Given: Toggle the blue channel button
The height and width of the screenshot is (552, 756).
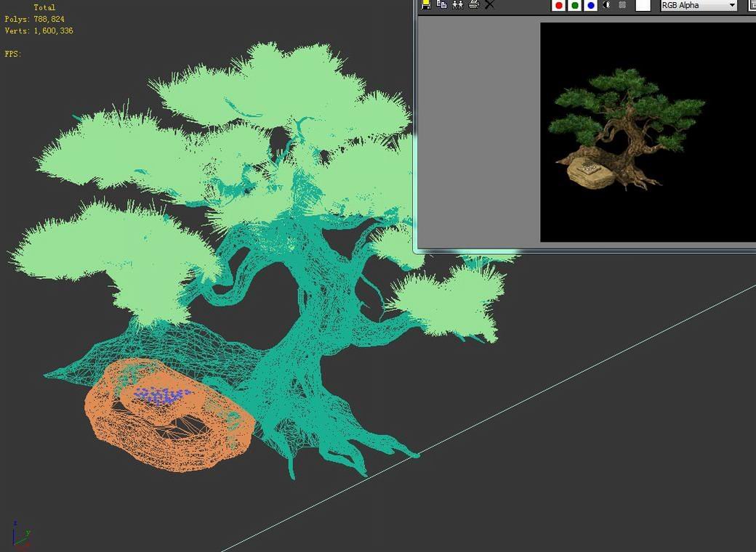Looking at the screenshot, I should tap(591, 6).
